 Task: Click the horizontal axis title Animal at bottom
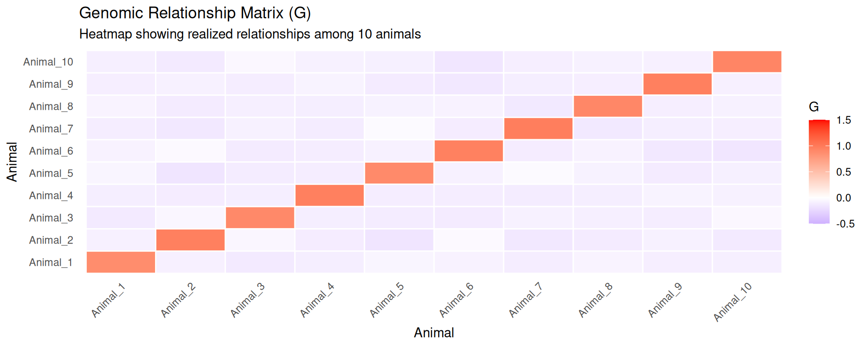[434, 333]
